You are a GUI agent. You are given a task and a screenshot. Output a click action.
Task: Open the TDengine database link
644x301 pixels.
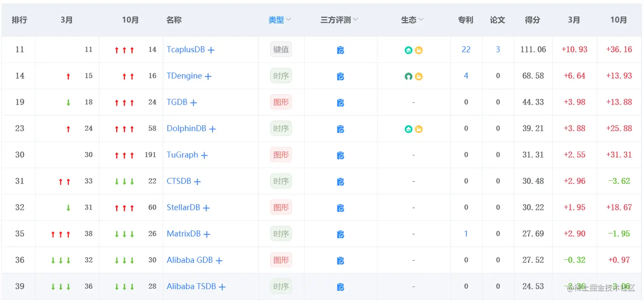pyautogui.click(x=184, y=76)
